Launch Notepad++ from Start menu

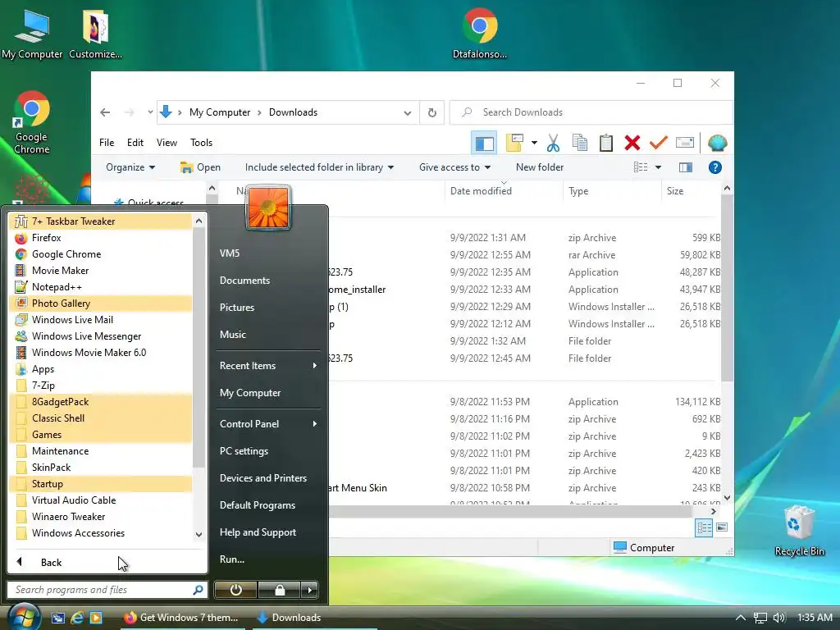(101, 287)
